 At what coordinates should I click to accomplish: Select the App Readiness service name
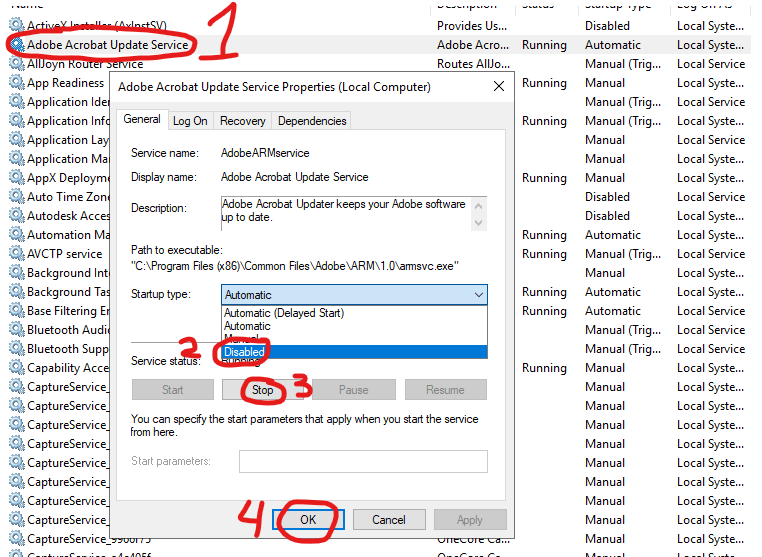(66, 83)
